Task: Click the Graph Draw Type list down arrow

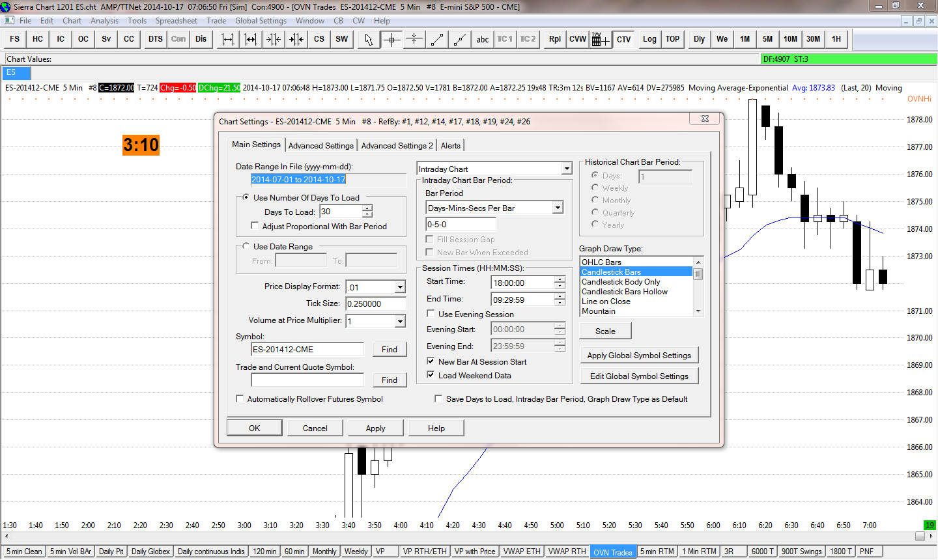Action: pyautogui.click(x=698, y=311)
